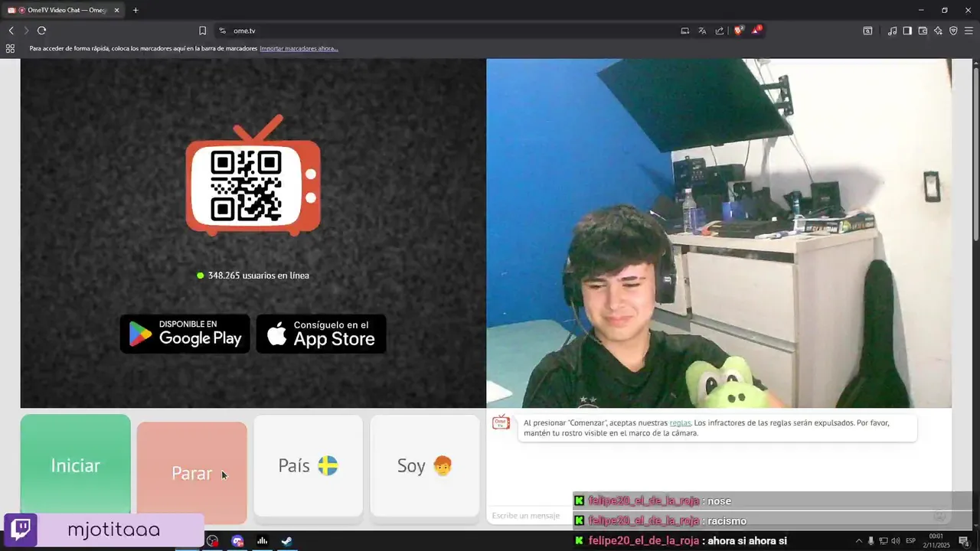This screenshot has width=980, height=551.
Task: Click Importar marcadores ahora link
Action: [299, 48]
